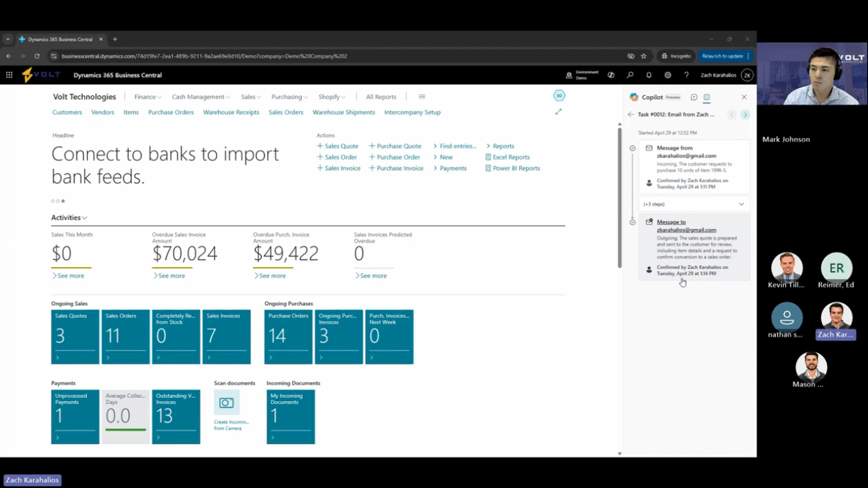Open the Copilot icon in the black header

pos(611,75)
